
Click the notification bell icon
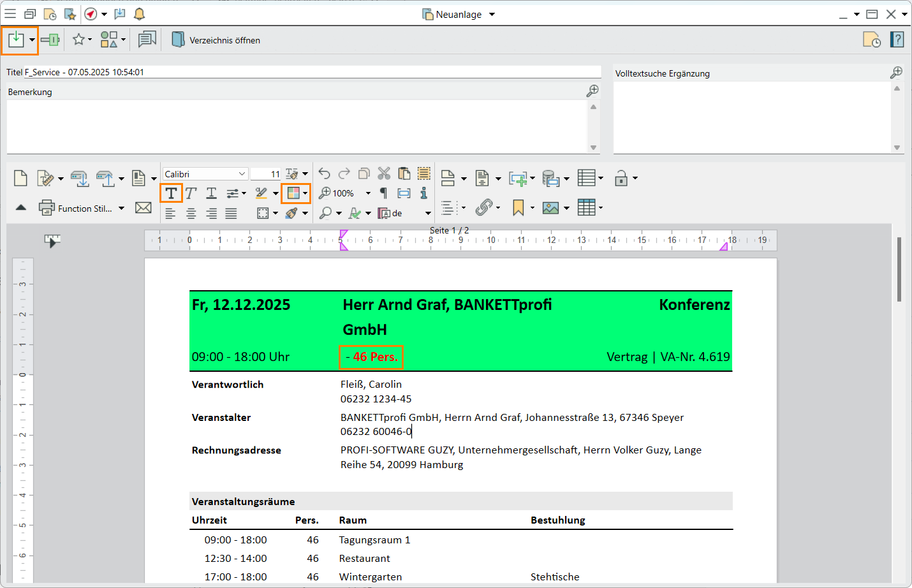coord(139,14)
